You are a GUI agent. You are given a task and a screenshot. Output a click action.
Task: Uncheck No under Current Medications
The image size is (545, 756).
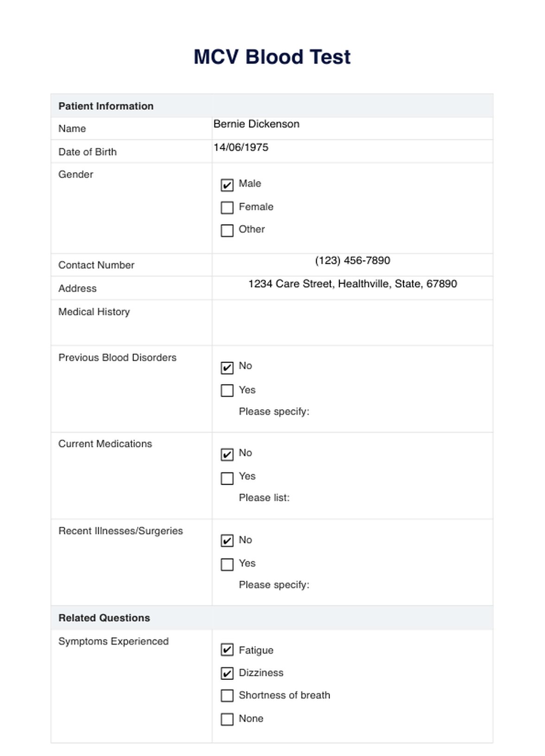pyautogui.click(x=227, y=455)
